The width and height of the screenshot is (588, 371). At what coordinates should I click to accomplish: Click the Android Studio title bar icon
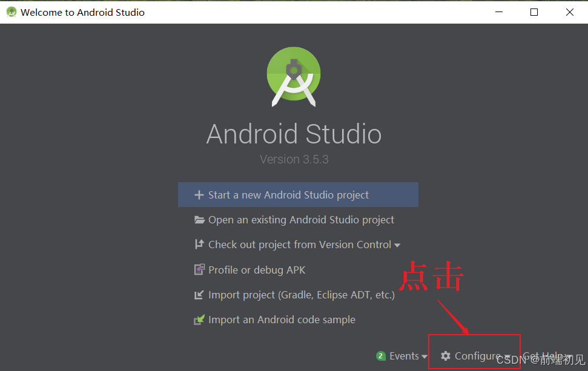[12, 12]
